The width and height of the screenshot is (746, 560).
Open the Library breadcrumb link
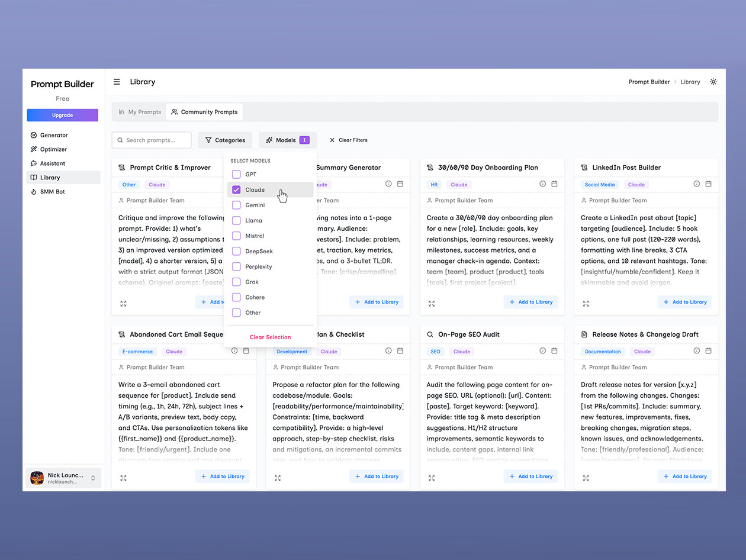tap(690, 82)
